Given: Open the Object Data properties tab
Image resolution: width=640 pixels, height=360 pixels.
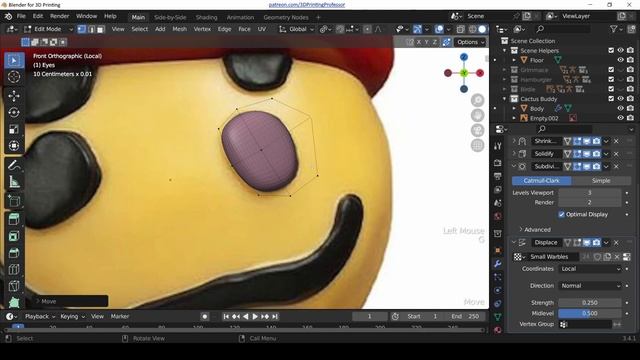Looking at the screenshot, I should 498,317.
